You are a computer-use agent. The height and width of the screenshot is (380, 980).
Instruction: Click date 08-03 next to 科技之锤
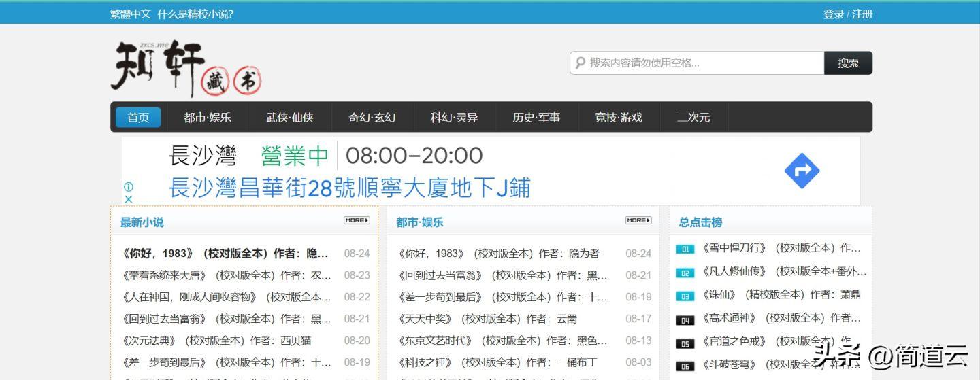point(638,362)
